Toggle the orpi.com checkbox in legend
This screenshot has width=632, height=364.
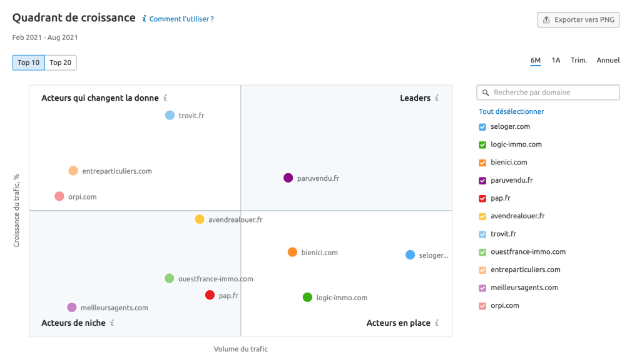tap(482, 306)
